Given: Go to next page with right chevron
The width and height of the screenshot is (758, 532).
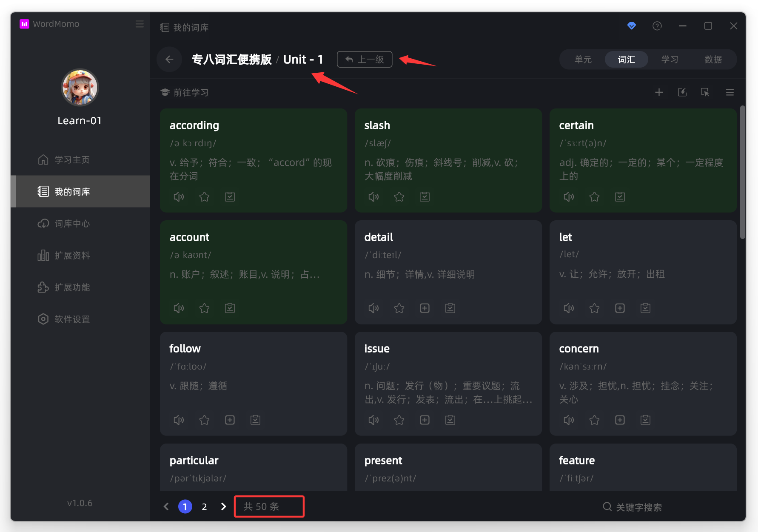Looking at the screenshot, I should click(223, 506).
